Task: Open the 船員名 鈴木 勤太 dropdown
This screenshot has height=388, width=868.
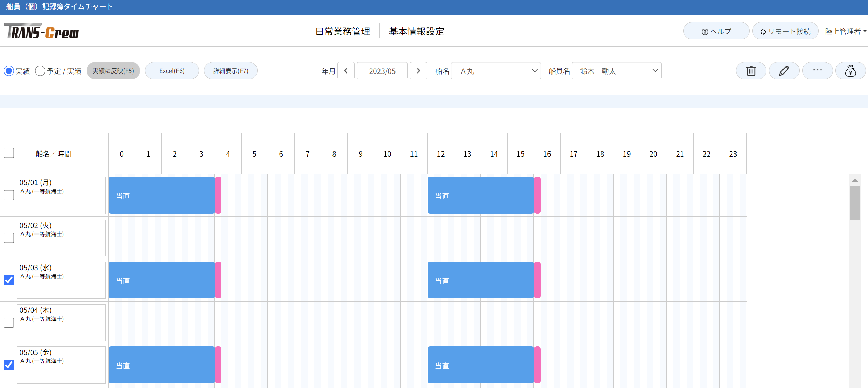Action: (616, 71)
